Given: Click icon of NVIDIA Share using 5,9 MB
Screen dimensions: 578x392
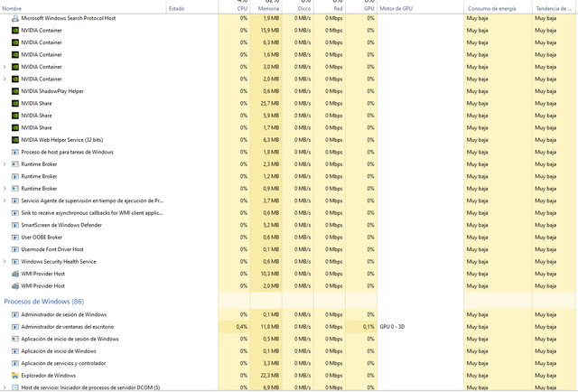Looking at the screenshot, I should (x=15, y=116).
